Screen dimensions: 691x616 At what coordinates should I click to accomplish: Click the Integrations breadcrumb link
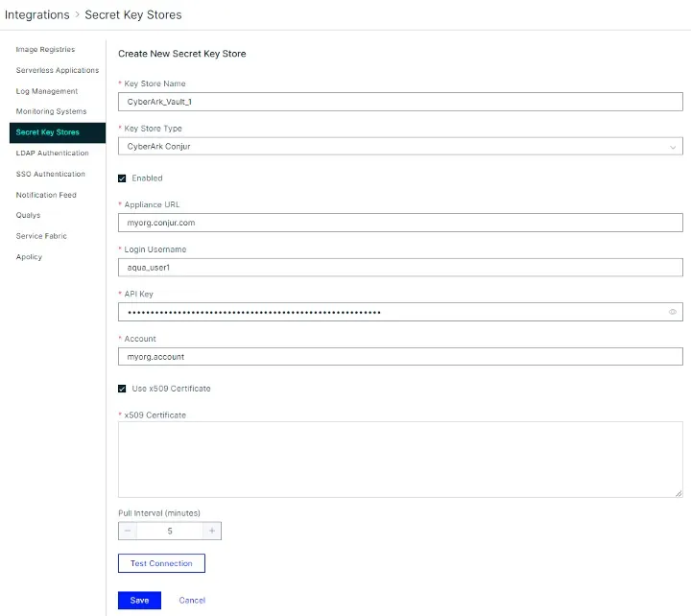[x=37, y=15]
